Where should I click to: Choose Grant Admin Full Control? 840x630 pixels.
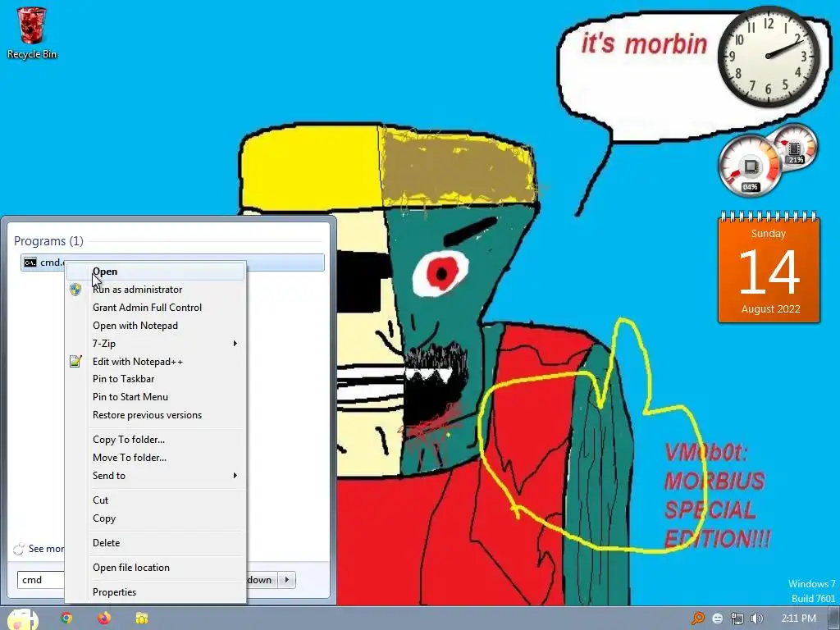(155, 308)
